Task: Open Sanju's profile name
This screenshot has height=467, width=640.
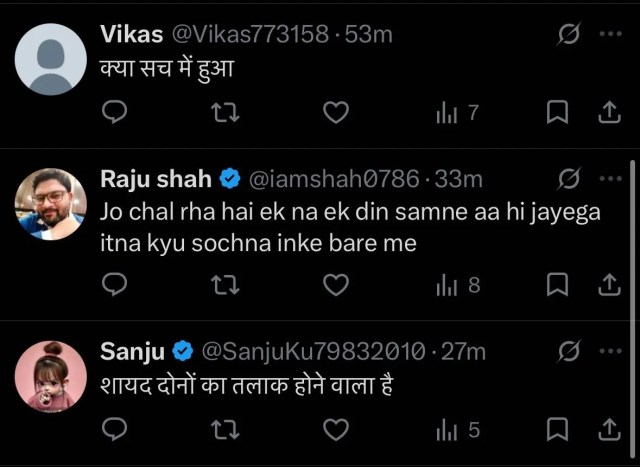Action: (x=132, y=351)
